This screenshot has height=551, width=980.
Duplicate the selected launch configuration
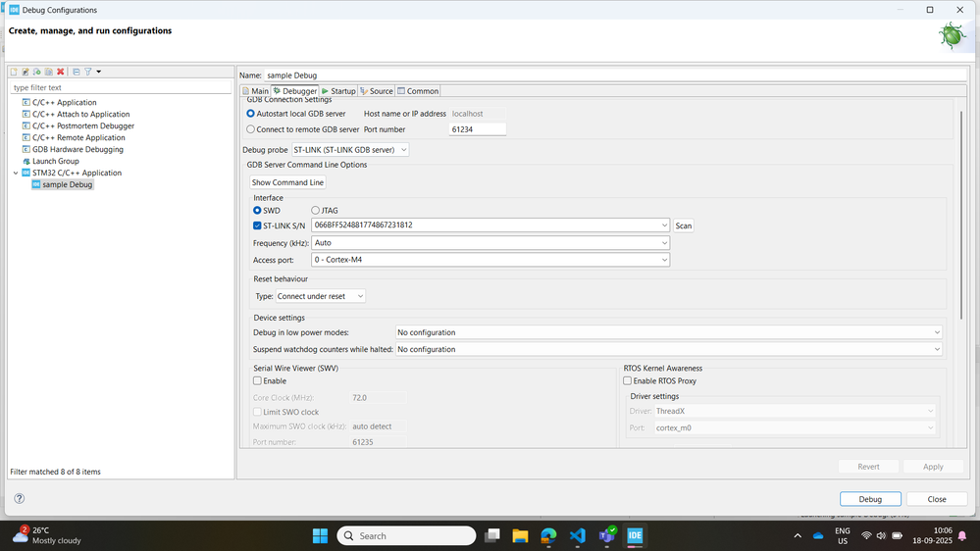point(49,72)
